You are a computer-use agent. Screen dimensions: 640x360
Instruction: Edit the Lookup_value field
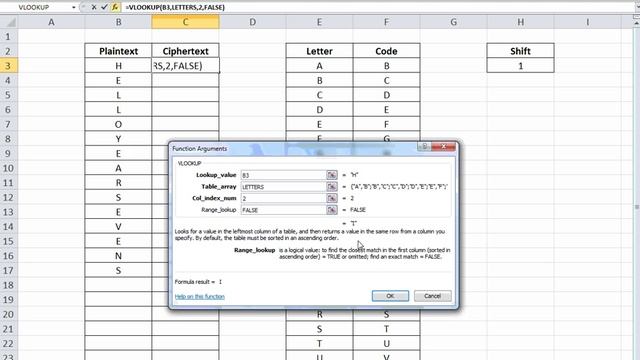pyautogui.click(x=283, y=175)
